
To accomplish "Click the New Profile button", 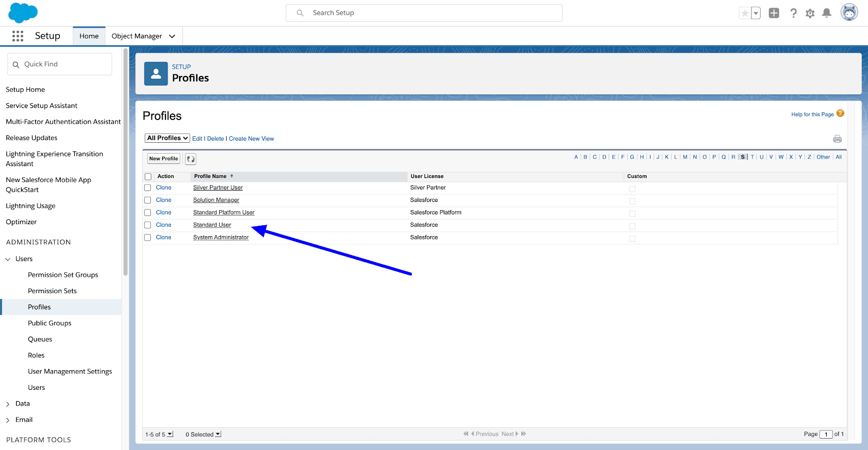I will tap(163, 159).
